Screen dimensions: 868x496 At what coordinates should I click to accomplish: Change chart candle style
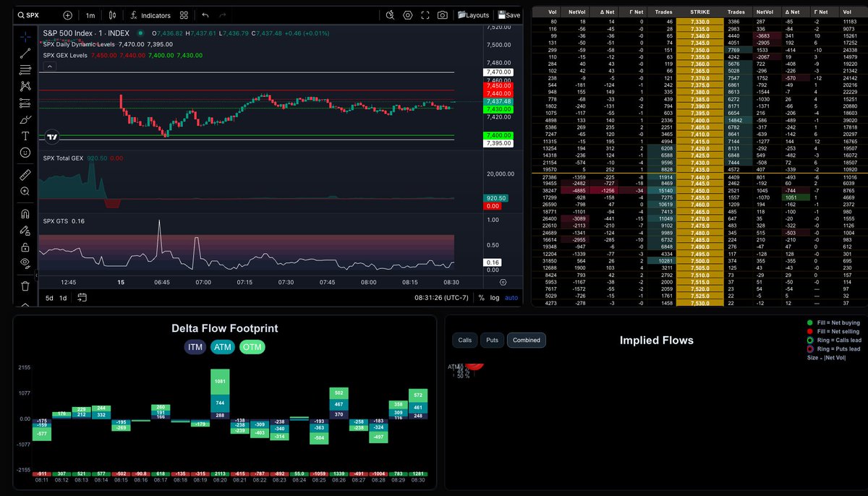click(x=114, y=14)
